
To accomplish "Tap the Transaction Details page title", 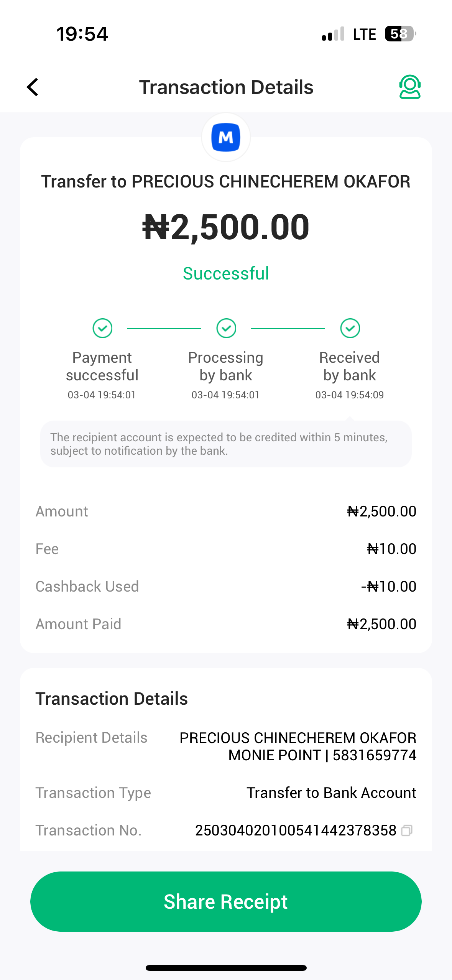I will pyautogui.click(x=226, y=87).
